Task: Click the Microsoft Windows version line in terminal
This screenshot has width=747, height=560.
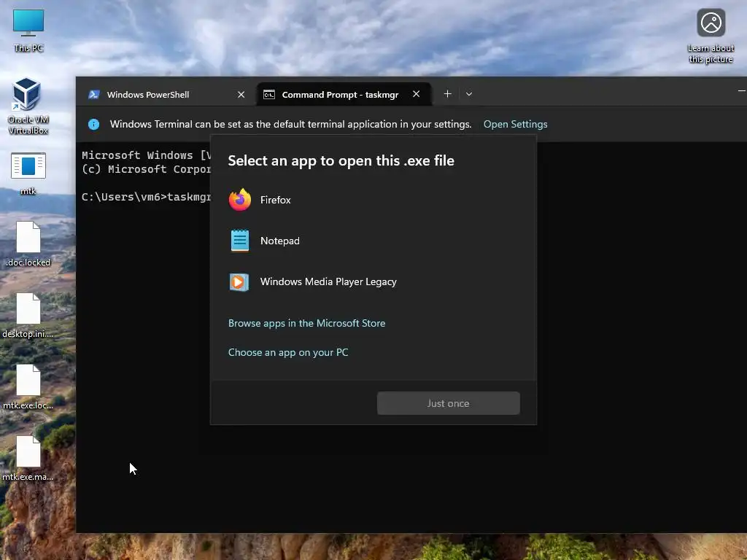Action: tap(146, 155)
